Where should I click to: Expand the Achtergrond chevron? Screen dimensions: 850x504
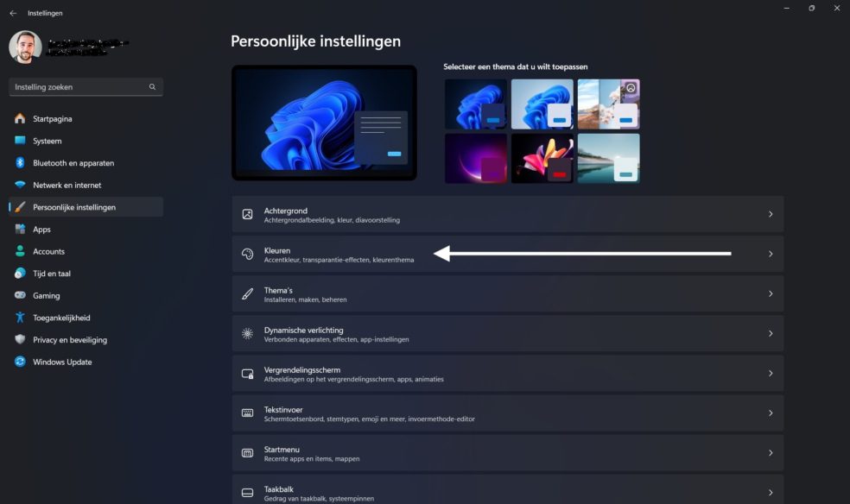coord(771,214)
